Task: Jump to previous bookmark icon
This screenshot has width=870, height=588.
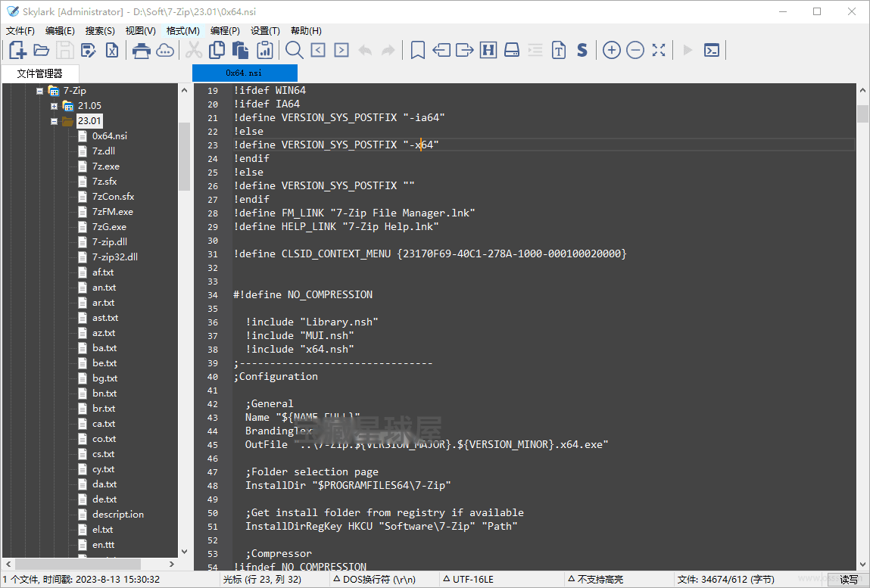Action: tap(441, 51)
